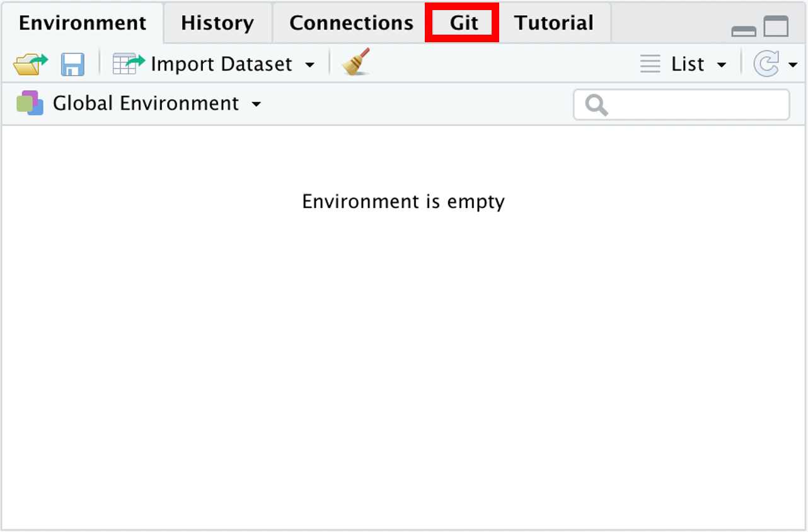Screen dimensions: 808x532
Task: Expand the List view mode dropdown arrow
Action: click(x=722, y=65)
